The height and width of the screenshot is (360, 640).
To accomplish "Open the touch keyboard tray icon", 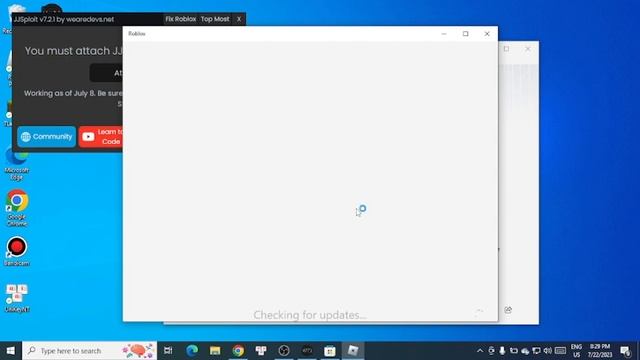I will click(x=560, y=351).
